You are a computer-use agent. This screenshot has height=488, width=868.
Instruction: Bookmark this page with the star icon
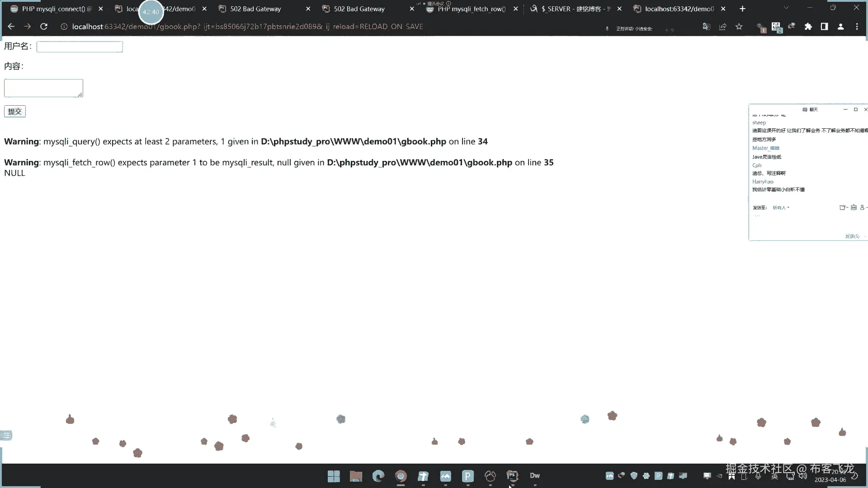coord(739,27)
